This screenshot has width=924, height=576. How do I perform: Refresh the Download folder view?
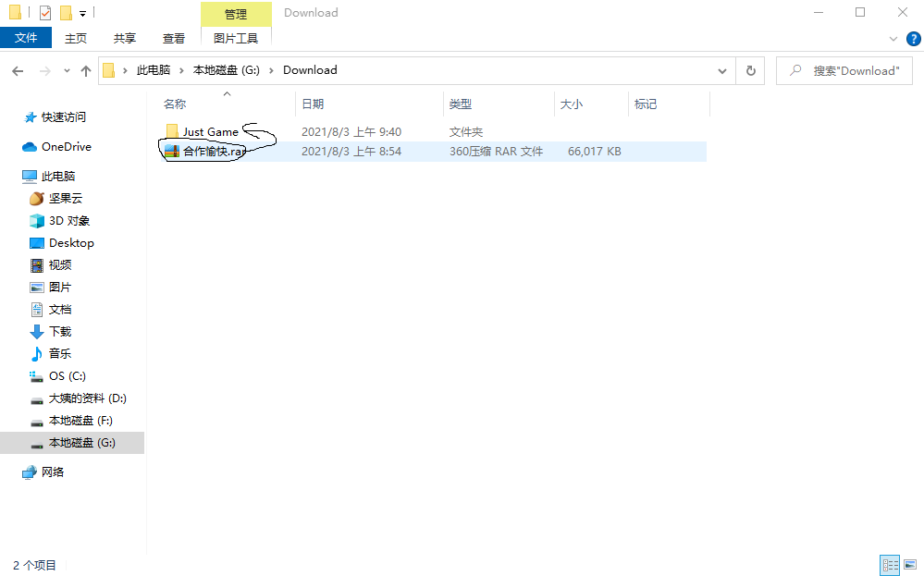click(751, 70)
